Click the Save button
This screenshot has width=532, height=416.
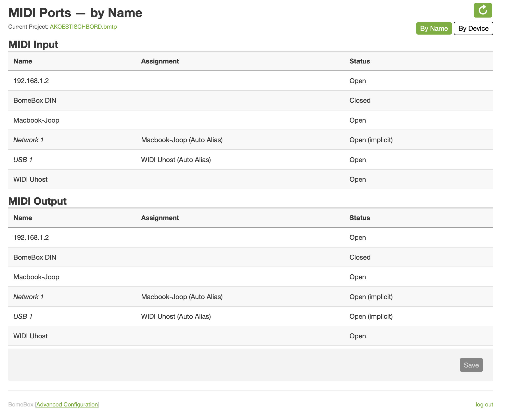click(471, 365)
